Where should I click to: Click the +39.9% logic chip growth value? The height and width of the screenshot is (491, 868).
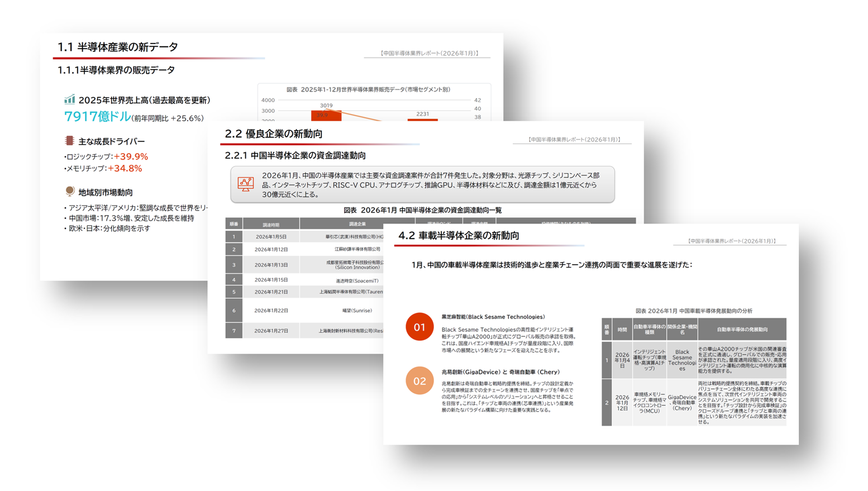coord(131,156)
